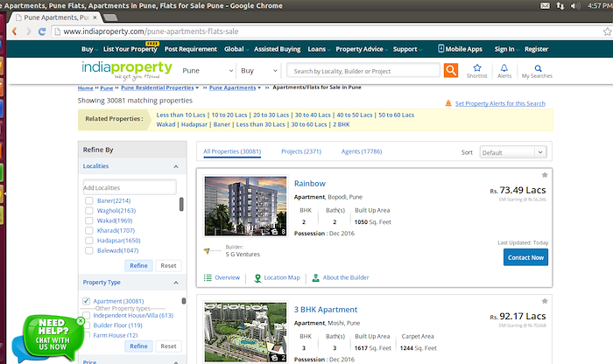Switch to Agents (17786) tab
The image size is (613, 364).
362,151
